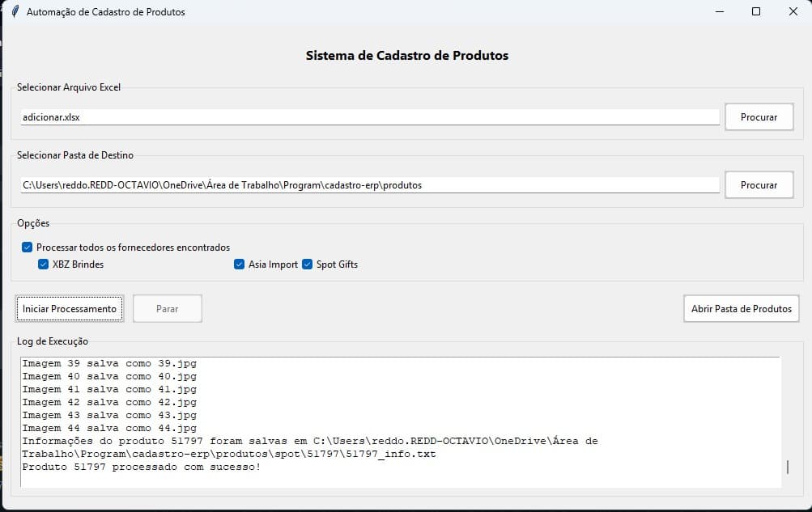
Task: Uncheck the XBZ Brindes supplier checkbox
Action: [44, 264]
